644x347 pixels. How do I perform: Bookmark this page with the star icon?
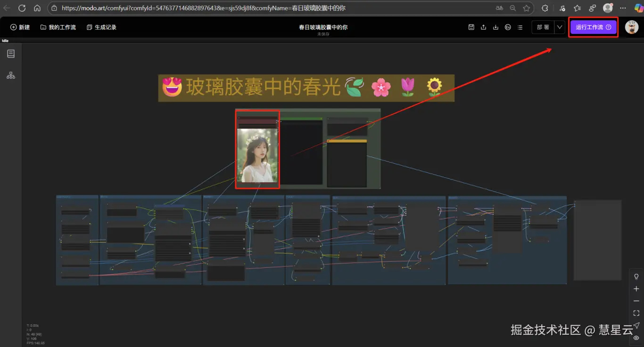point(527,8)
